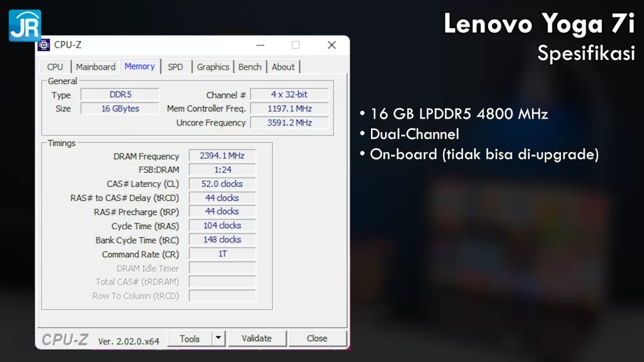Click the DRAM Frequency label

click(x=146, y=156)
